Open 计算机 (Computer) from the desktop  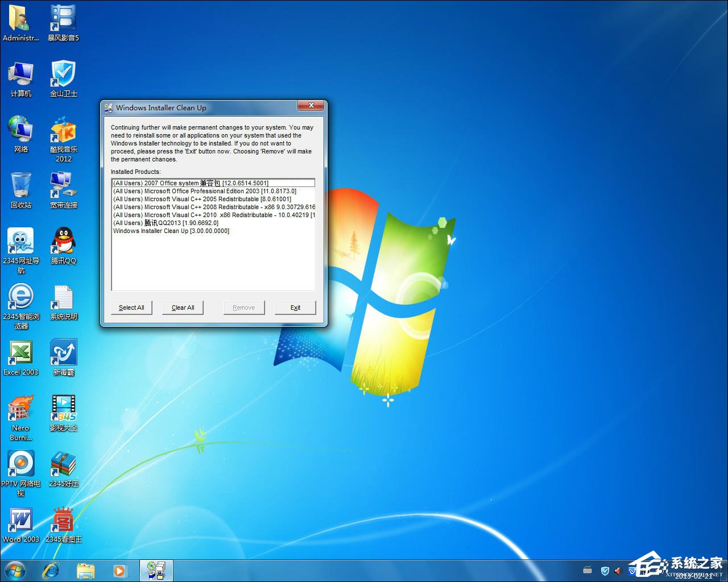point(21,74)
